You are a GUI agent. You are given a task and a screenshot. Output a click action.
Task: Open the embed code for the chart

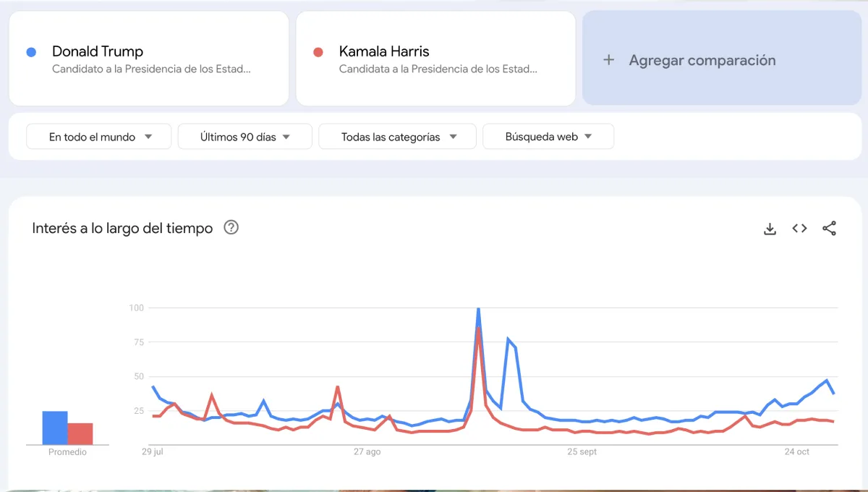(799, 228)
